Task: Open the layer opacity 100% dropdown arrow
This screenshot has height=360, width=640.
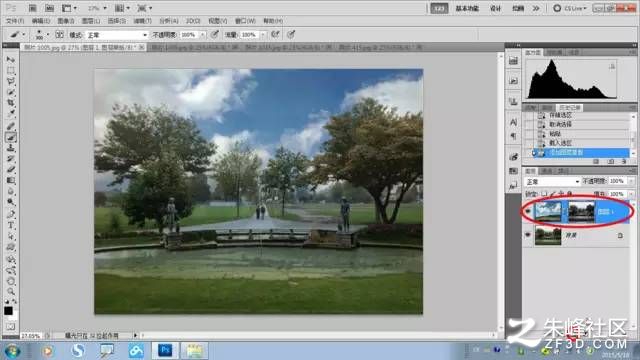Action: click(631, 181)
